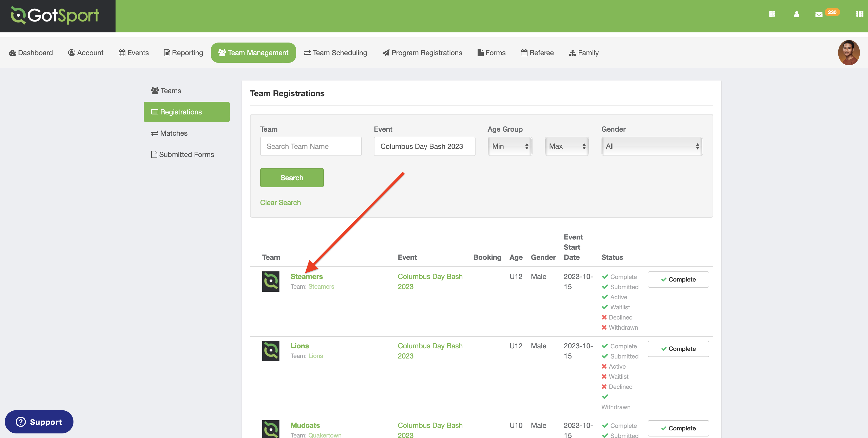The width and height of the screenshot is (868, 438).
Task: Click the Complete button for Lions
Action: pos(678,349)
